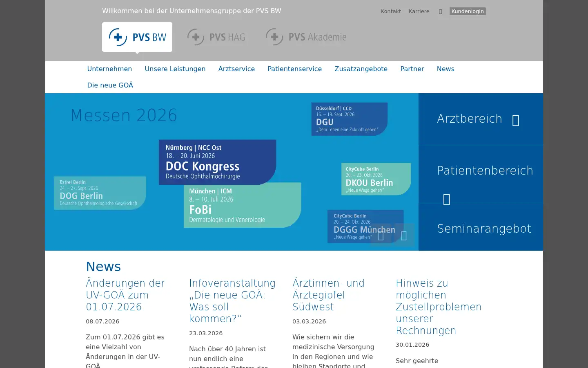Click the DOG Berlin event card

pos(100,193)
